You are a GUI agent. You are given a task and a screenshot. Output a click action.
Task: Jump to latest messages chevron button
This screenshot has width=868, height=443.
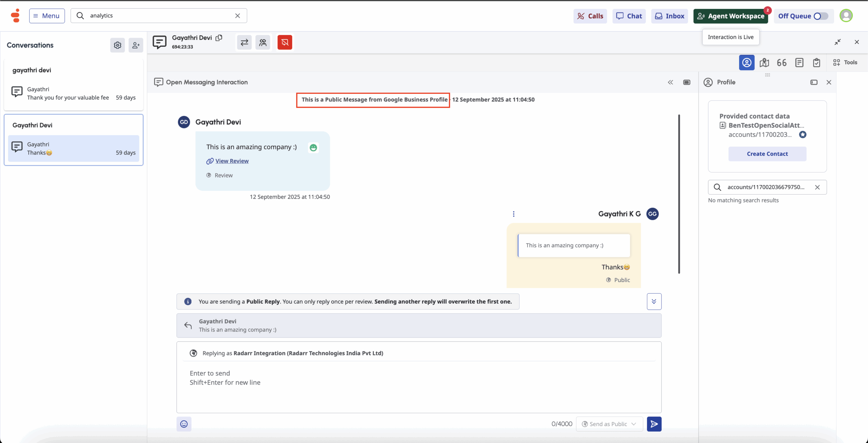click(x=654, y=301)
